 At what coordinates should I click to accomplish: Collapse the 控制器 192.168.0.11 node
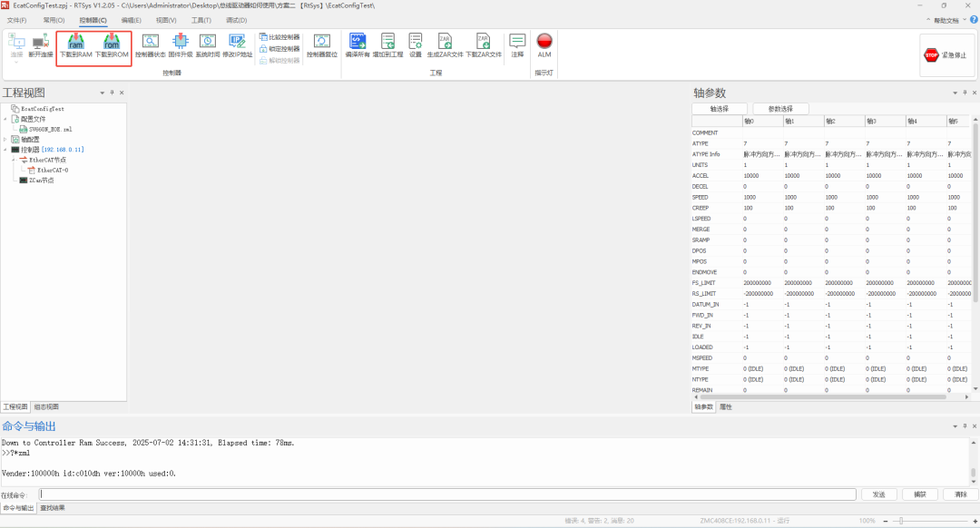point(5,150)
